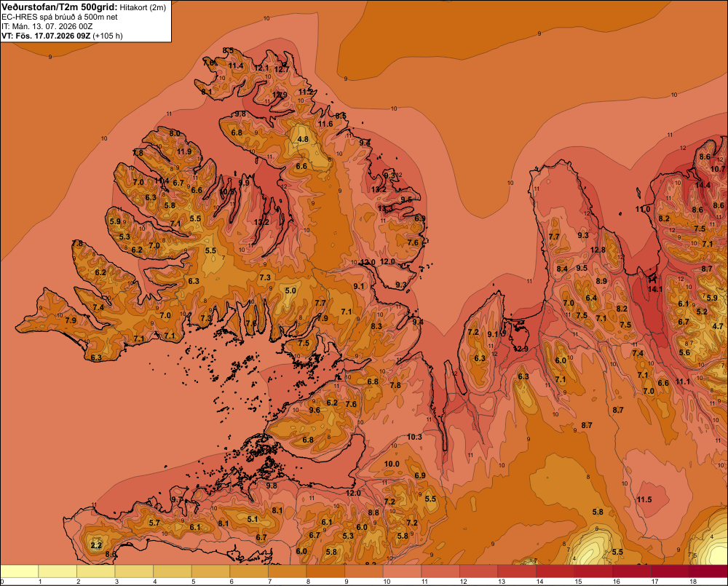
Task: Click the 12.8 temperature value on the map
Action: tap(598, 250)
